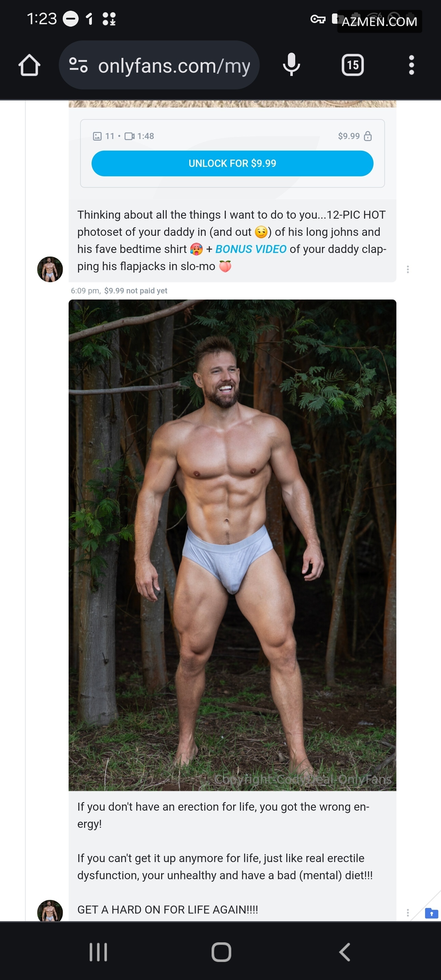
Task: Tap the blue folder icon at bottom right
Action: [432, 913]
